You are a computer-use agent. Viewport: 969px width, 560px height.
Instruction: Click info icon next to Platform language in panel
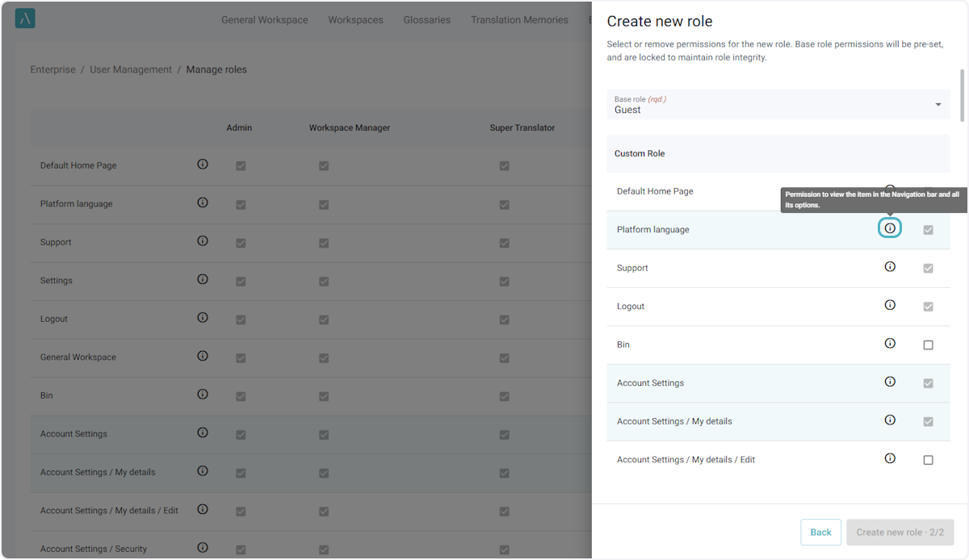[890, 228]
